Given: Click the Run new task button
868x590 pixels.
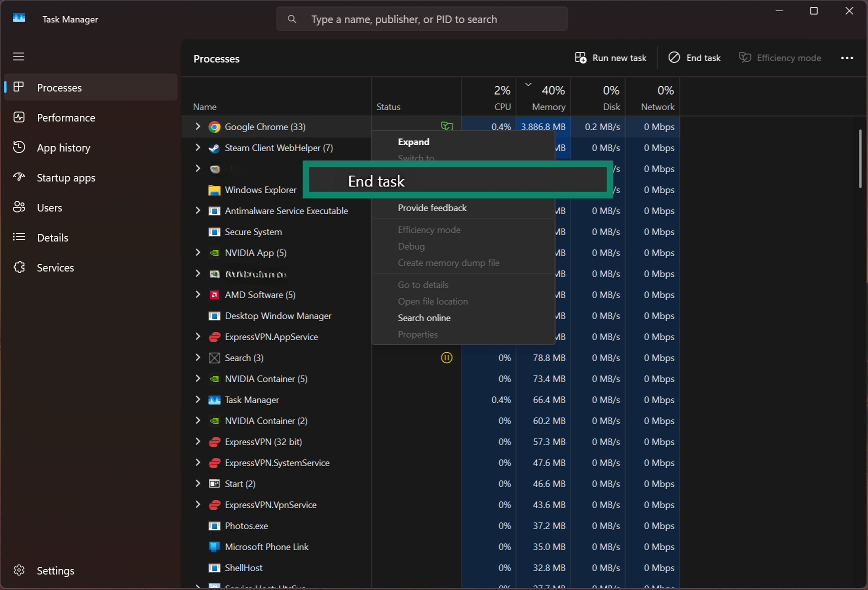Looking at the screenshot, I should pyautogui.click(x=611, y=57).
